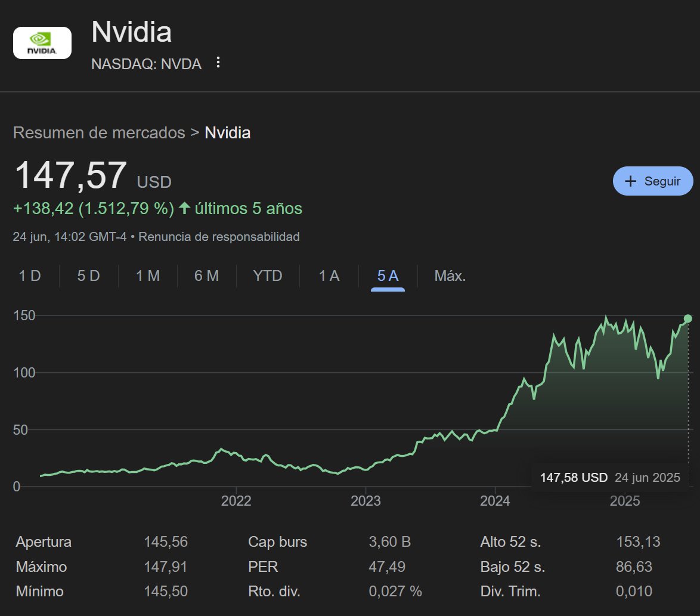The width and height of the screenshot is (700, 616).
Task: Click the 147,57 price value
Action: [x=71, y=175]
